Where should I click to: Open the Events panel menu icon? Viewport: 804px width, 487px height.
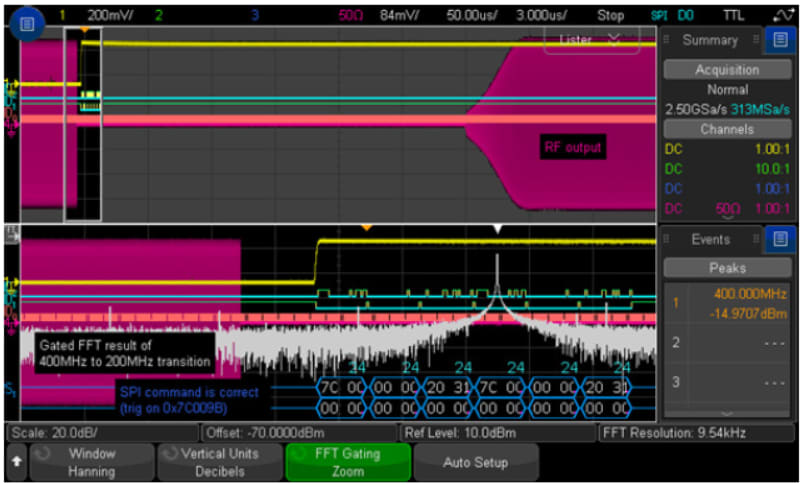pyautogui.click(x=780, y=239)
